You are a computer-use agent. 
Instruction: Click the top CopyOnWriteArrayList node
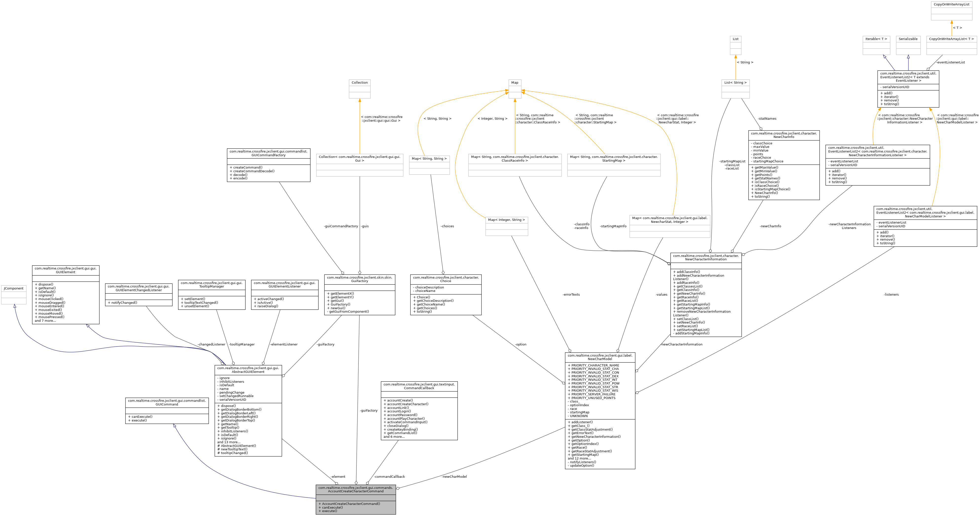click(951, 11)
